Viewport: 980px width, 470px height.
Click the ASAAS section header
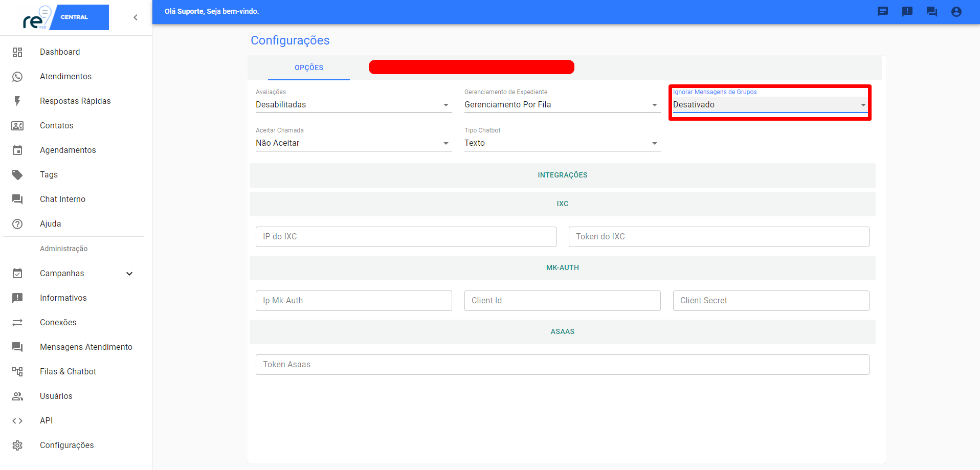[x=563, y=332]
